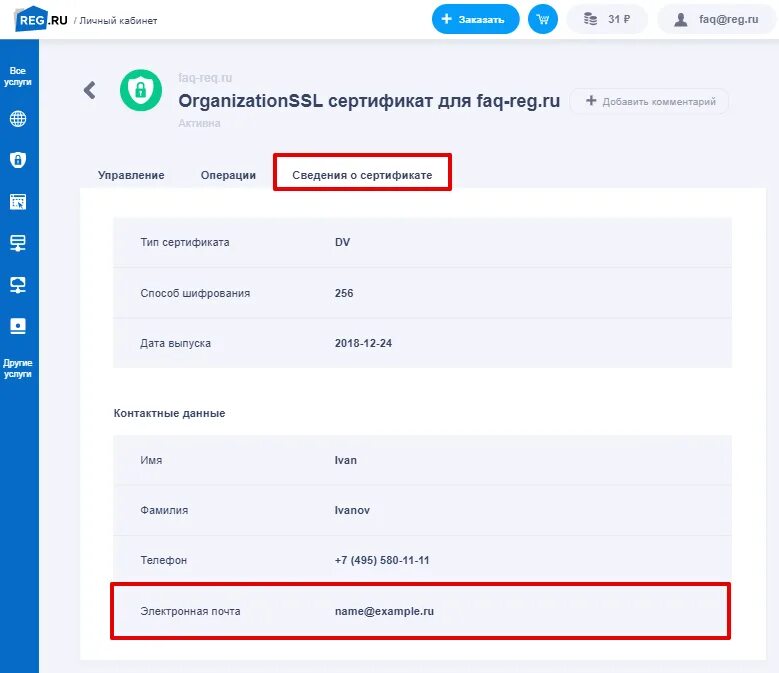Viewport: 779px width, 673px height.
Task: Click the Телефон label
Action: [163, 560]
